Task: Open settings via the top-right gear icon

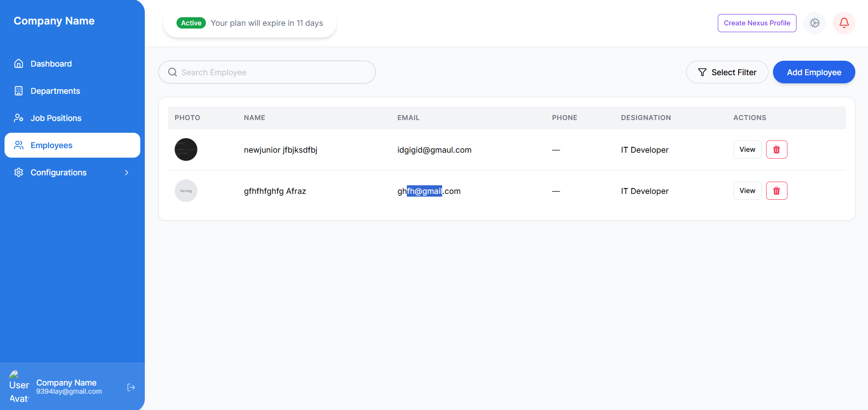Action: tap(815, 23)
